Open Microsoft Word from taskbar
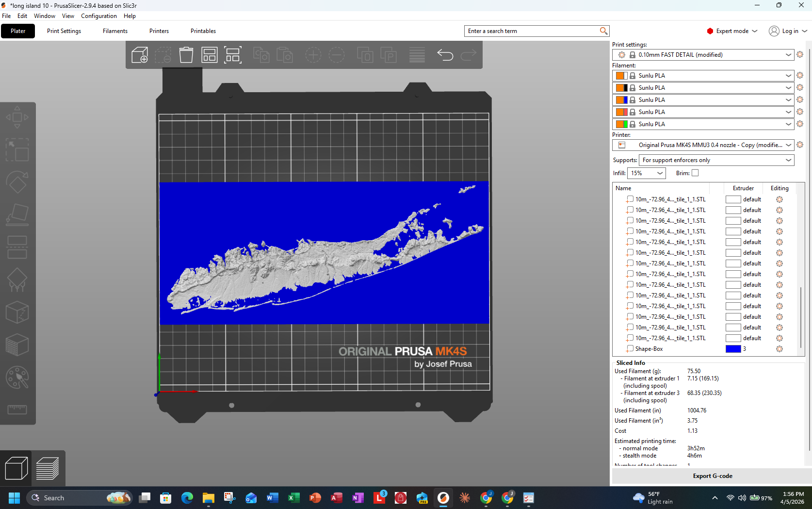Viewport: 812px width, 509px height. click(x=272, y=498)
